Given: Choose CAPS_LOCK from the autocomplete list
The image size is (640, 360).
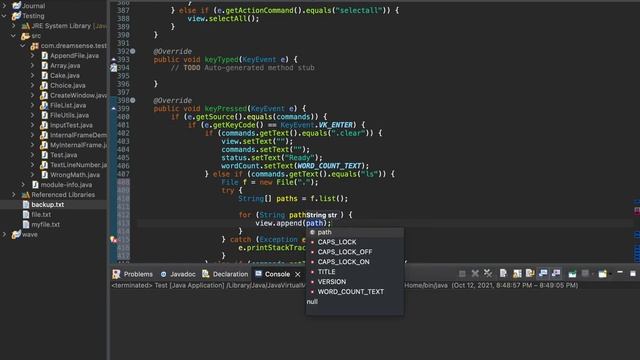Looking at the screenshot, I should click(355, 242).
